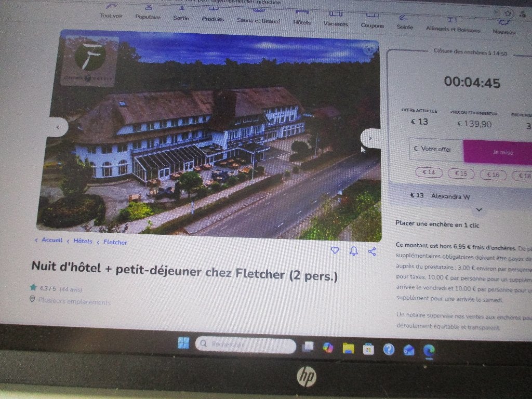Open Microsoft Store from the taskbar
532x399 pixels.
pos(368,349)
